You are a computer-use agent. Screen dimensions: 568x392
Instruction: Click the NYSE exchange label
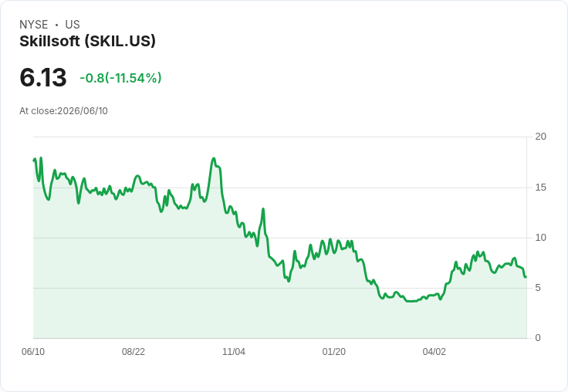[34, 25]
